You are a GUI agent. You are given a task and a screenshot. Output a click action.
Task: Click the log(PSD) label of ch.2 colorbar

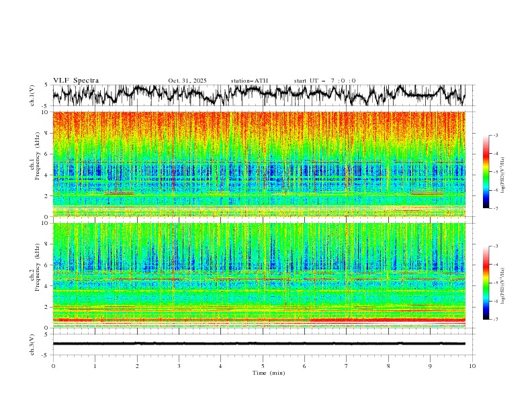click(x=502, y=286)
